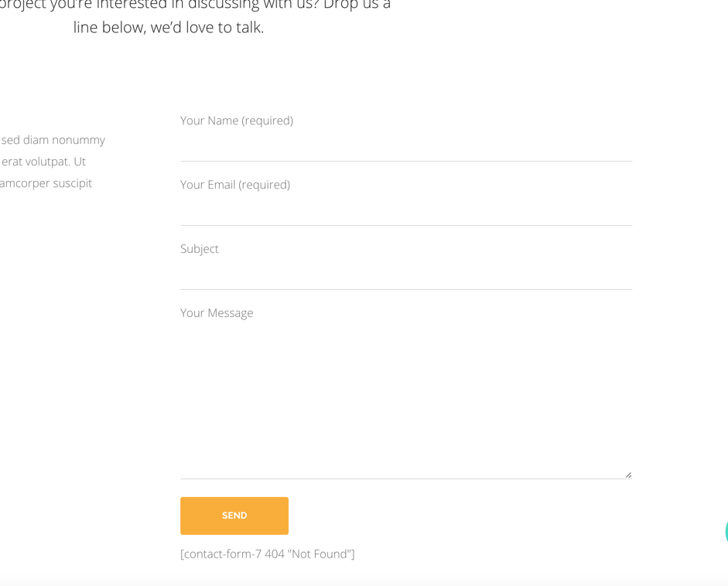
Task: Click the "Your Name (required)" label
Action: tap(237, 121)
